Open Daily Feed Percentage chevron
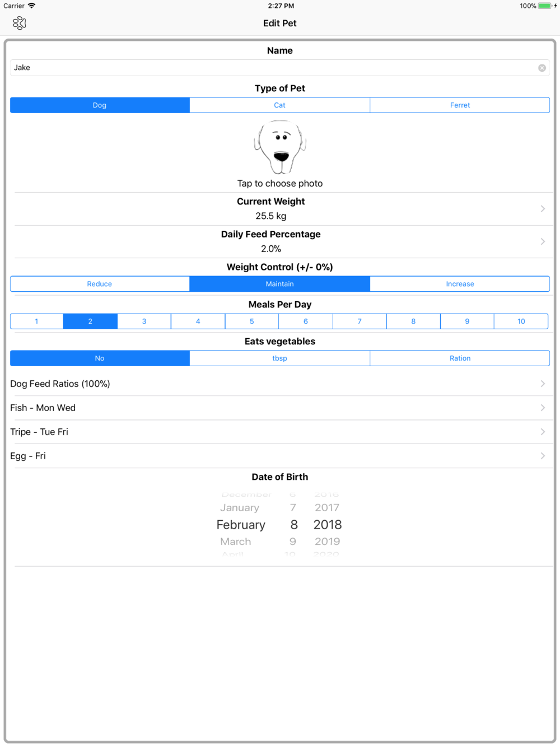560x747 pixels. click(x=543, y=241)
